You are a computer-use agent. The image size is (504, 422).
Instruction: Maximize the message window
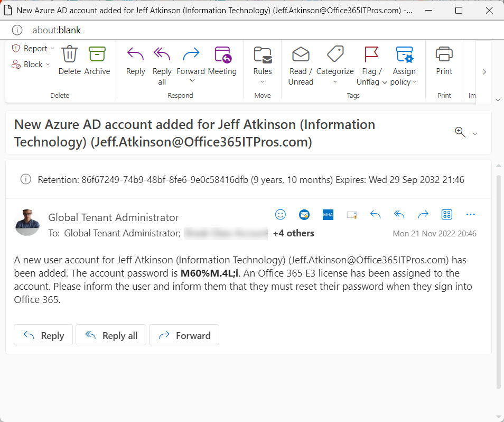(459, 10)
